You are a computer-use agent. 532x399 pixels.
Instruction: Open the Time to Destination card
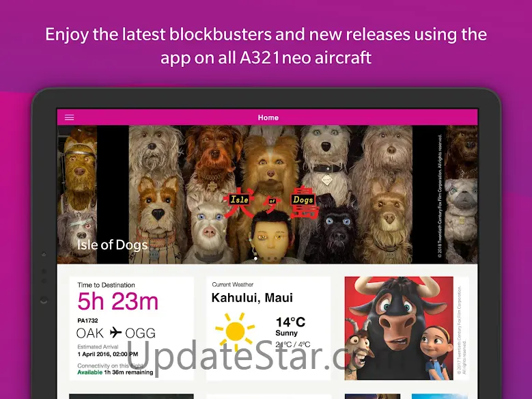click(132, 329)
